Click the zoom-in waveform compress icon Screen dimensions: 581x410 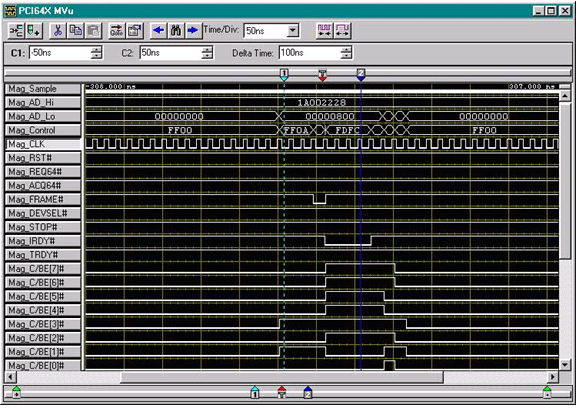[324, 31]
